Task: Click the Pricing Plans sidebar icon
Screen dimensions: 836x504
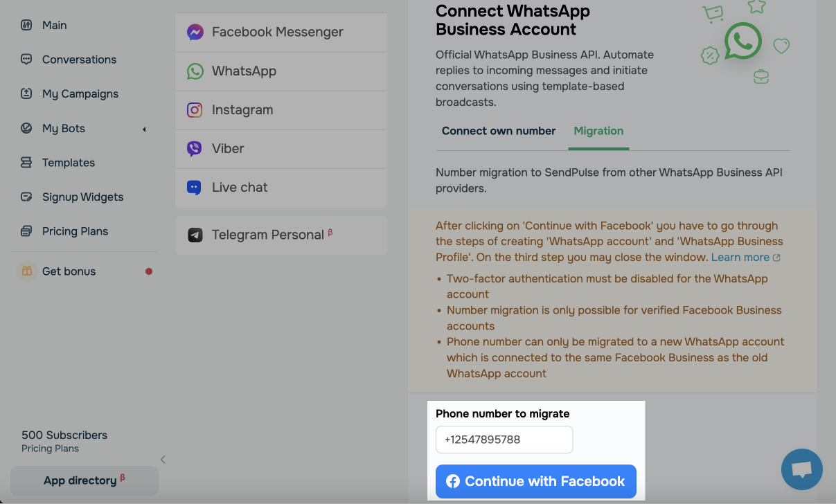Action: [26, 231]
